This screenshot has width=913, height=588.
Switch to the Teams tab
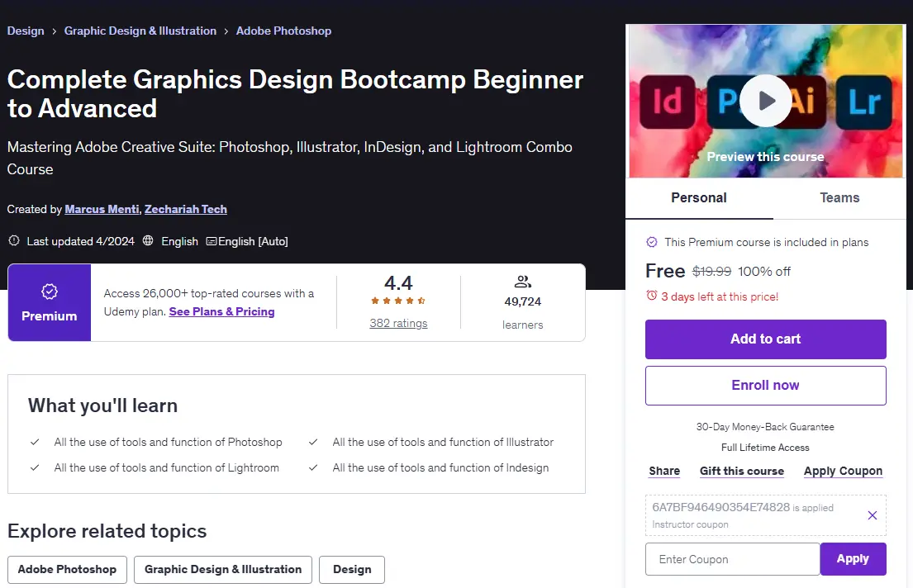pos(839,198)
